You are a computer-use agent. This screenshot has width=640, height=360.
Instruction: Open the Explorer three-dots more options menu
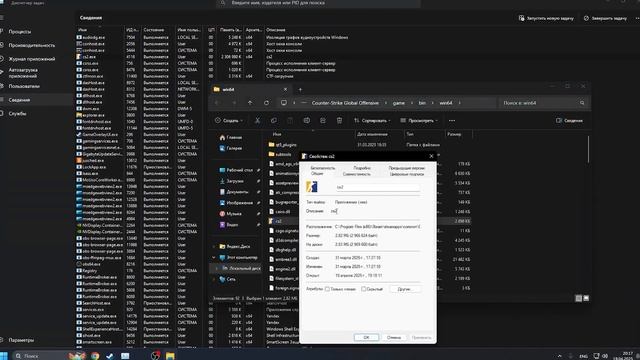tap(452, 120)
